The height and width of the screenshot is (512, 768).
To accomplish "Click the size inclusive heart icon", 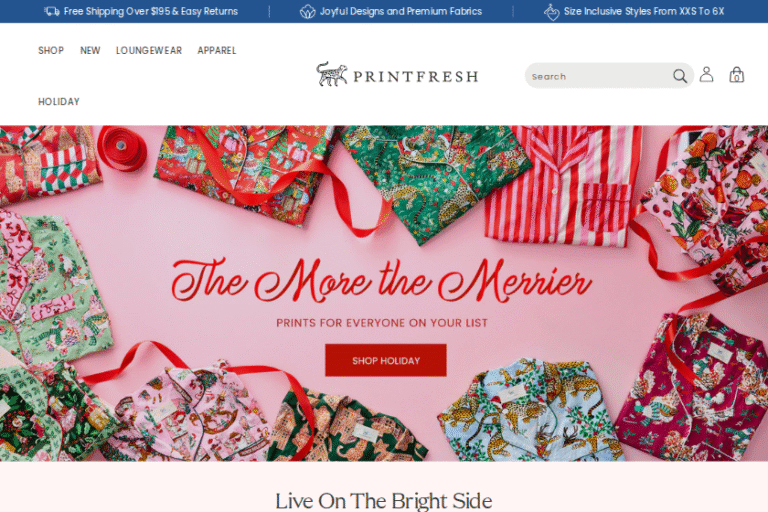I will point(552,12).
